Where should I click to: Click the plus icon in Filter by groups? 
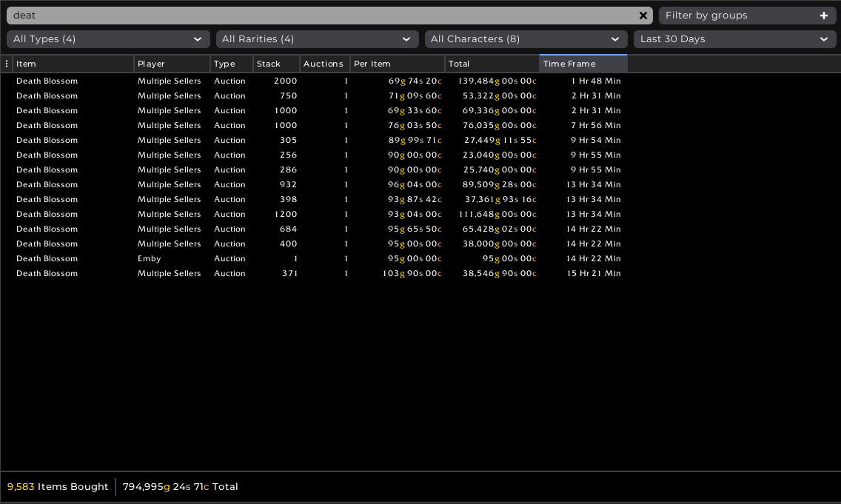tap(824, 16)
